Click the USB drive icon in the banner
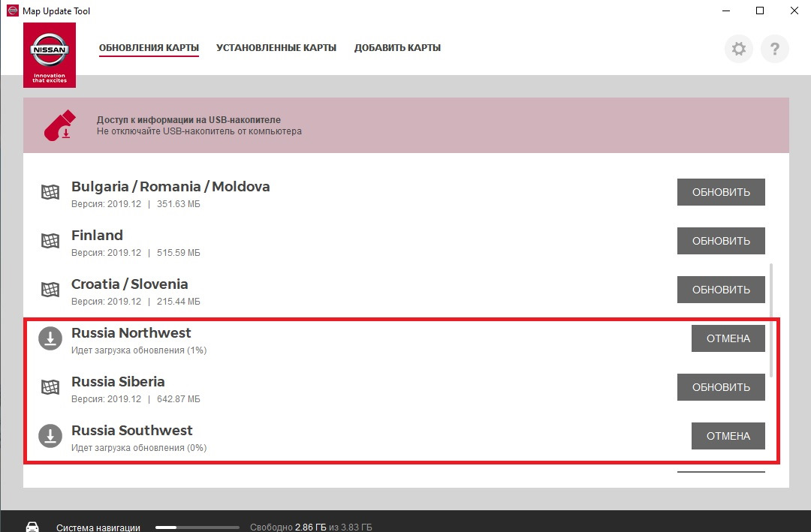The image size is (811, 532). (60, 125)
